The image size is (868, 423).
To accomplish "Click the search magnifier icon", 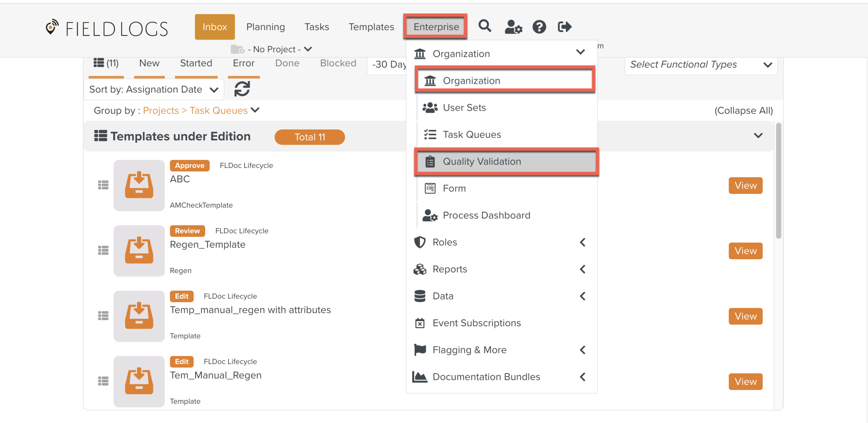I will pos(485,26).
